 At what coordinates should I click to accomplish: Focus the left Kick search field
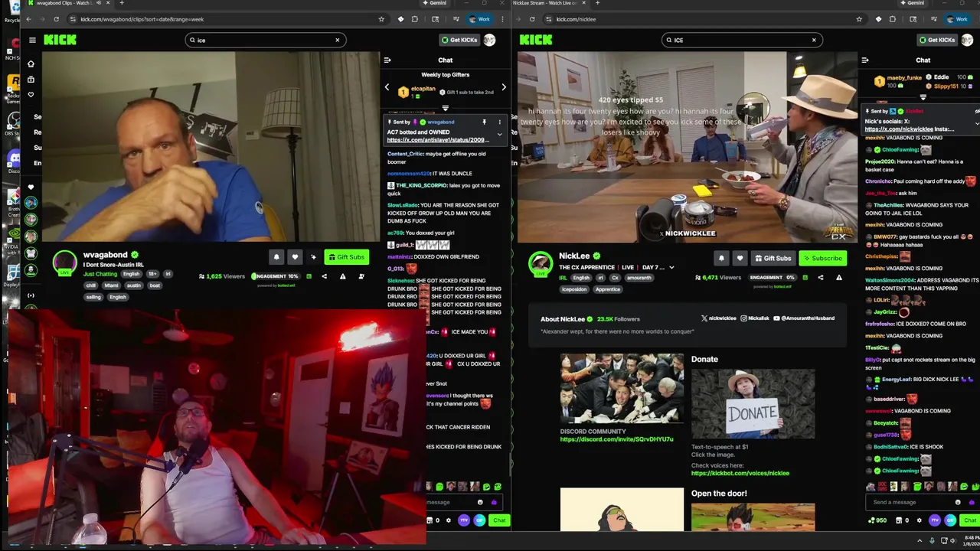coord(265,40)
